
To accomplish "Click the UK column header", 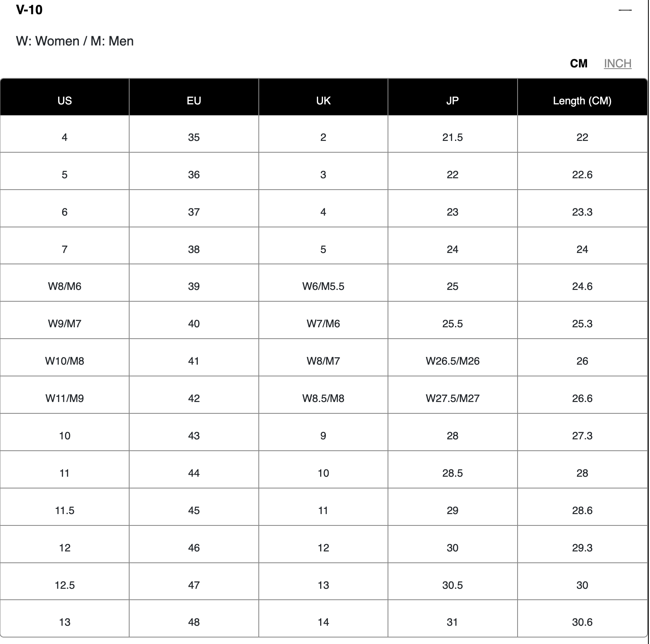I will (323, 101).
